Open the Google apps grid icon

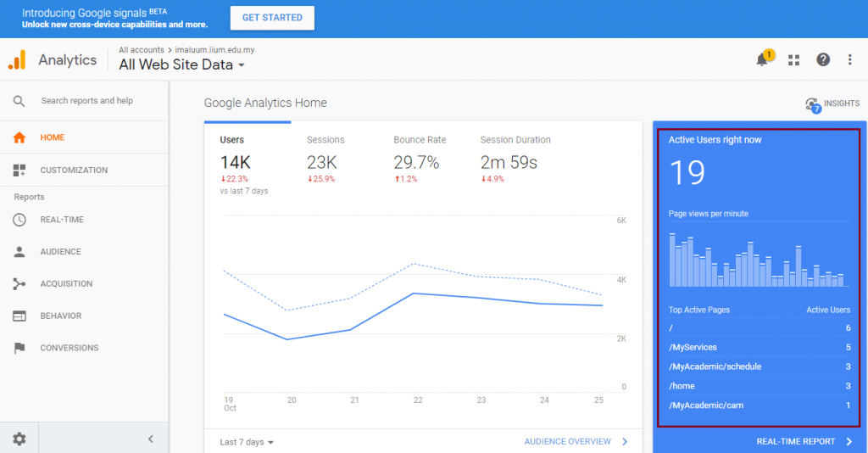[793, 60]
